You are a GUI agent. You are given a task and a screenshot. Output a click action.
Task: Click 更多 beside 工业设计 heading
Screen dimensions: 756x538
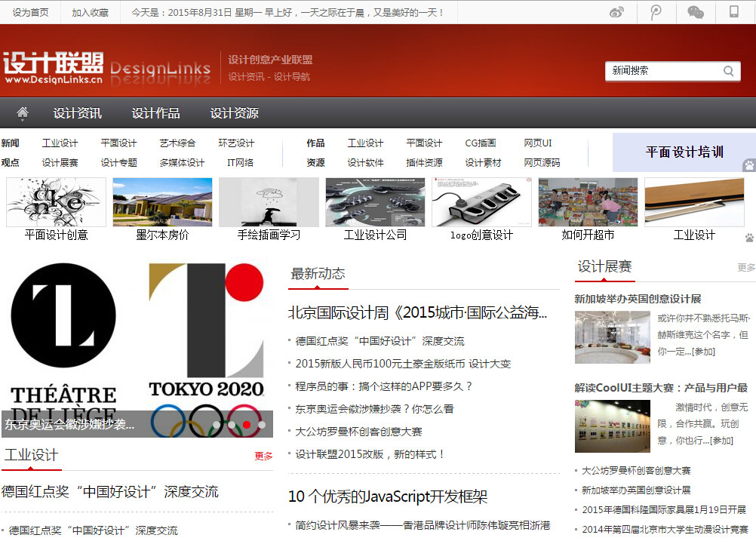(263, 456)
